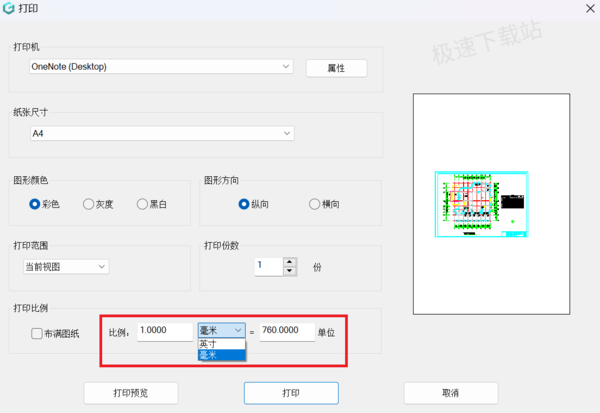600x413 pixels.
Task: Click the drawing preview thumbnail
Action: [x=482, y=204]
